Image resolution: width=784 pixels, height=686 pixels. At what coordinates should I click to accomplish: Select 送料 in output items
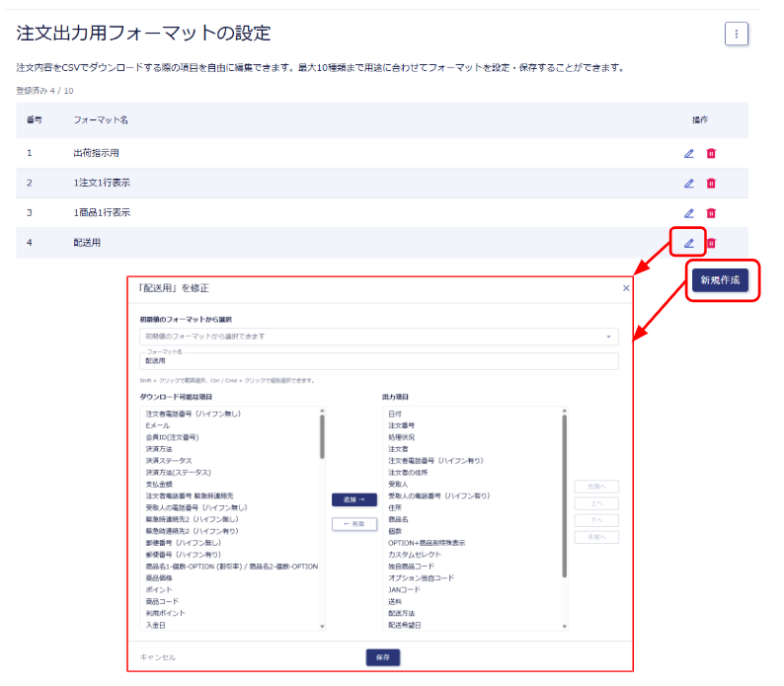(395, 601)
